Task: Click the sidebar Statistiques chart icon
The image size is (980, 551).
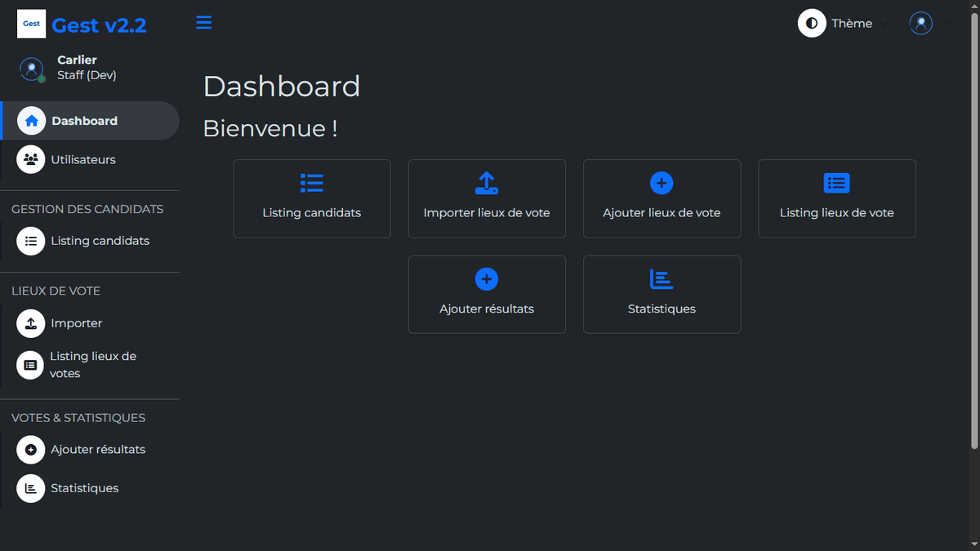Action: tap(31, 488)
